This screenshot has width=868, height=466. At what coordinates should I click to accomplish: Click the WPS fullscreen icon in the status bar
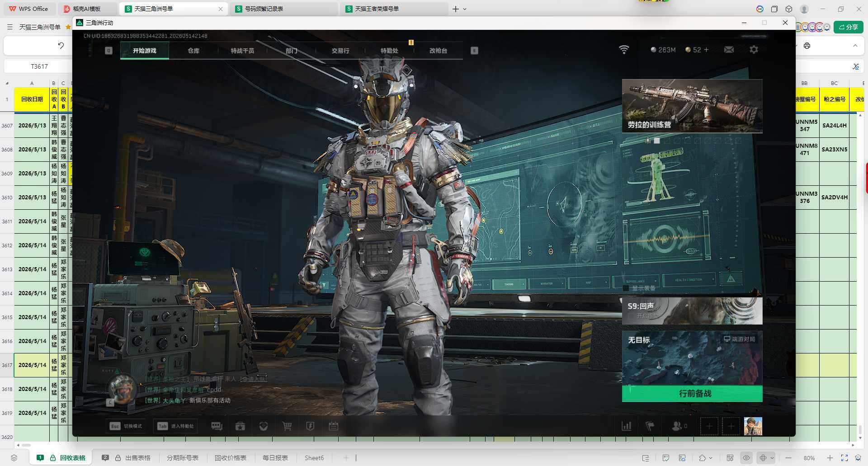point(844,458)
